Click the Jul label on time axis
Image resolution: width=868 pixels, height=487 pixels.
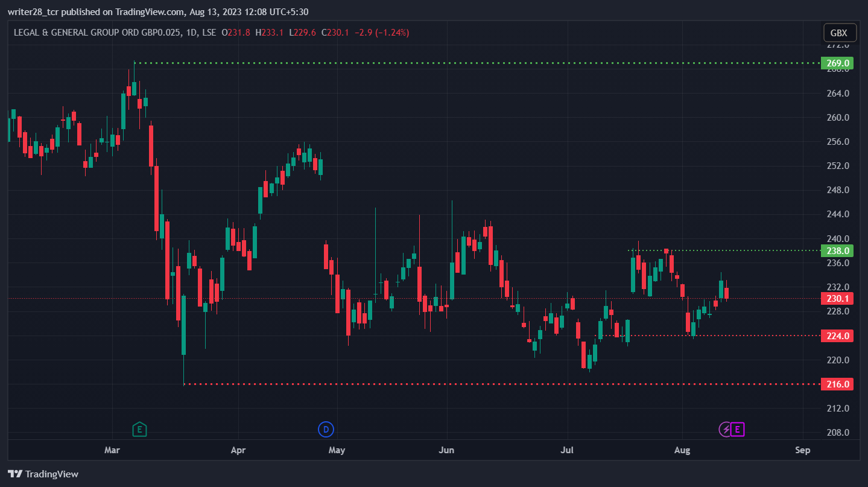(567, 450)
